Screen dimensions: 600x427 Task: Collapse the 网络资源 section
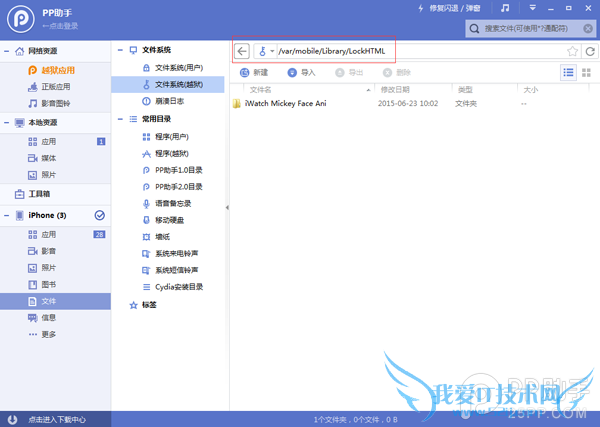pyautogui.click(x=7, y=51)
